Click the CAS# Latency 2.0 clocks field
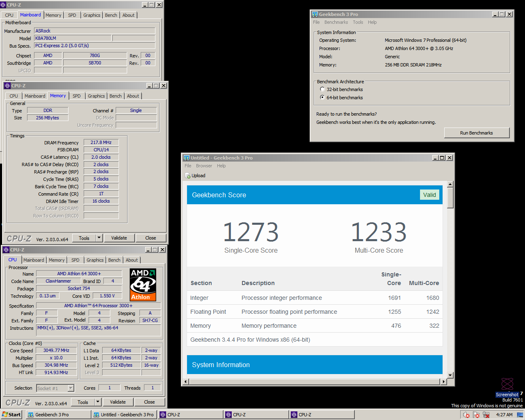This screenshot has width=525, height=420. coord(101,157)
